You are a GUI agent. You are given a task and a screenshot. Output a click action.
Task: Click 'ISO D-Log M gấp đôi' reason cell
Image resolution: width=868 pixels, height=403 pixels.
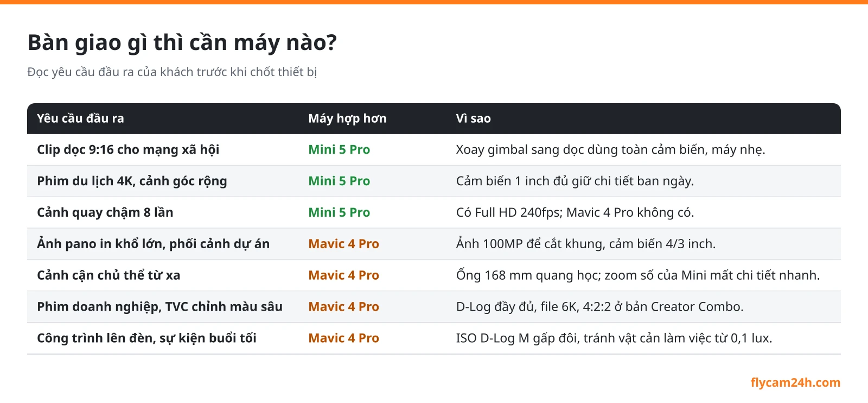614,339
